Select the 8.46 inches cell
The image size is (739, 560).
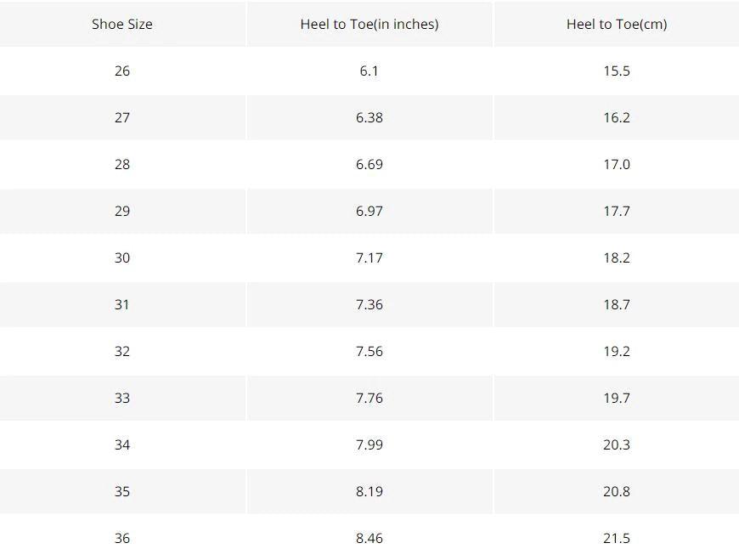click(369, 538)
